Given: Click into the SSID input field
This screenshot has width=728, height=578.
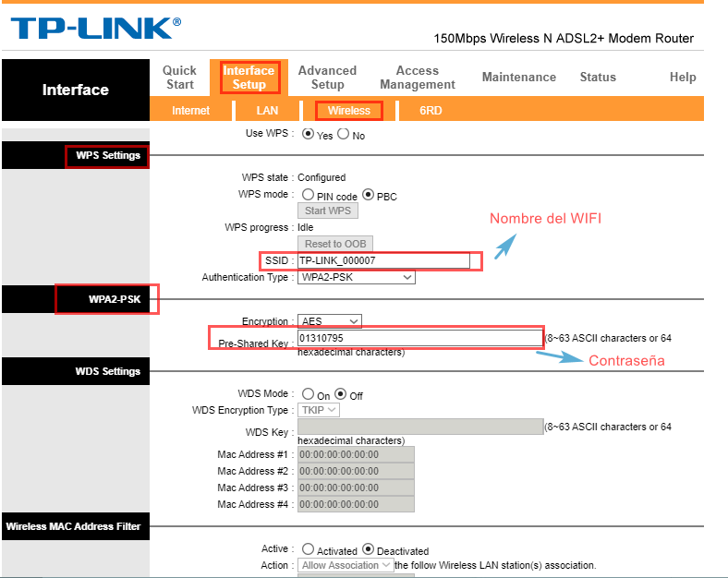Looking at the screenshot, I should [383, 260].
